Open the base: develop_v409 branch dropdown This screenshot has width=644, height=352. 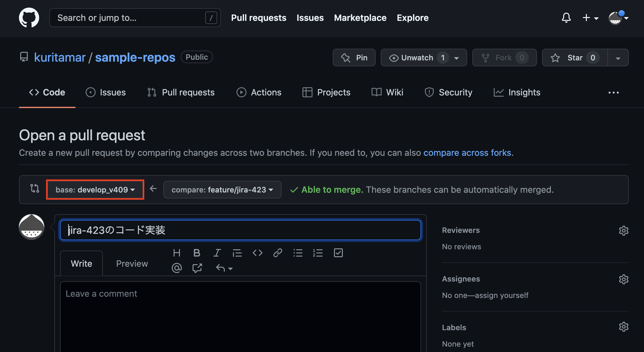(x=95, y=190)
